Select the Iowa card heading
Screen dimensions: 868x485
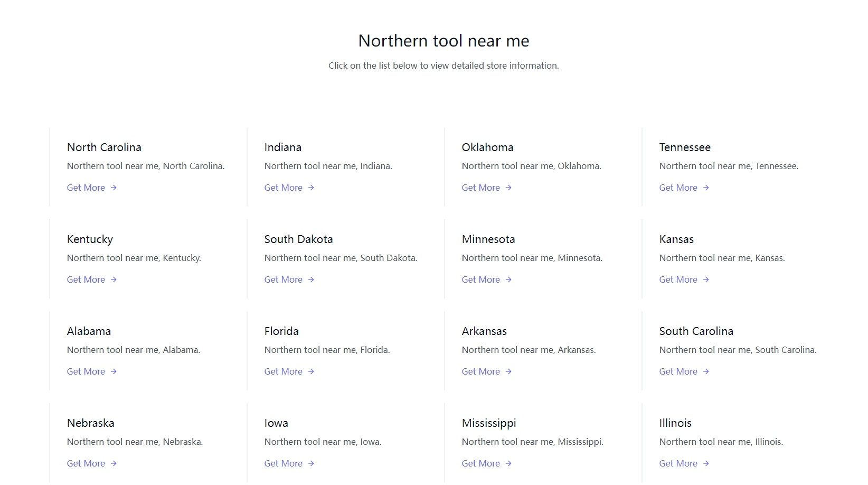click(x=276, y=423)
